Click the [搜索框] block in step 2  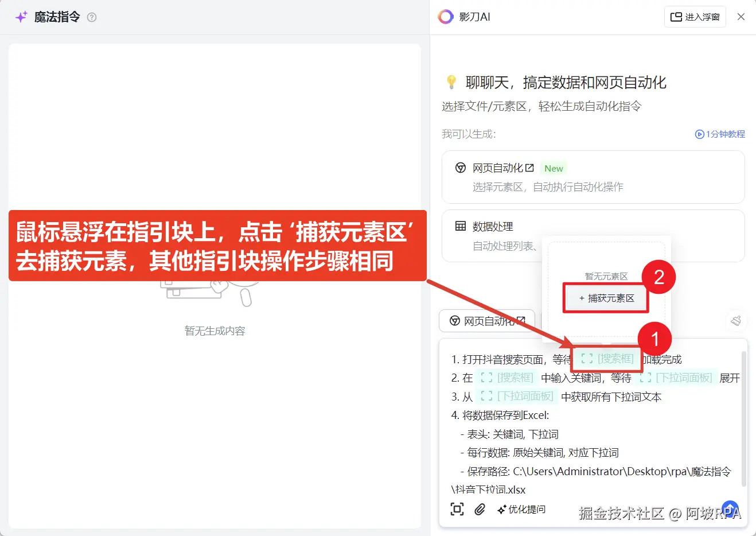tap(507, 378)
